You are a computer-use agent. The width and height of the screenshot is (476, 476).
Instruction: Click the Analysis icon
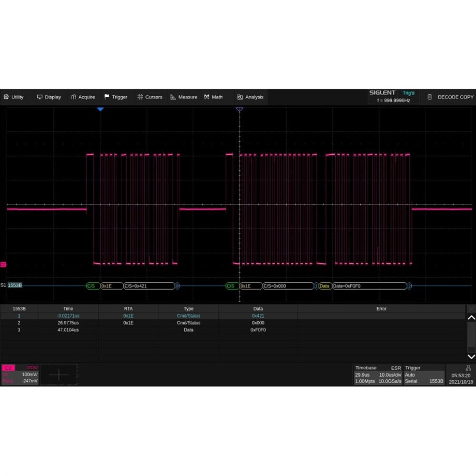(x=240, y=97)
